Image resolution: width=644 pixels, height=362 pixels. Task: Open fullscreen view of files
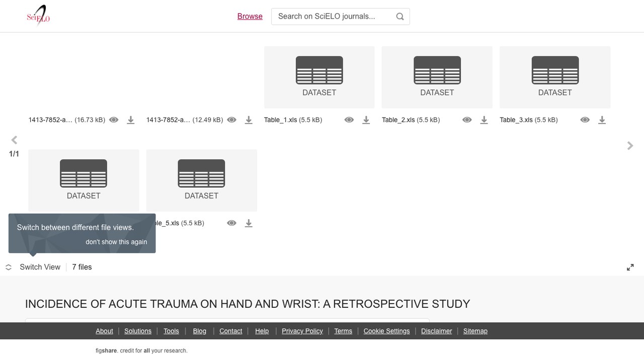coord(630,267)
